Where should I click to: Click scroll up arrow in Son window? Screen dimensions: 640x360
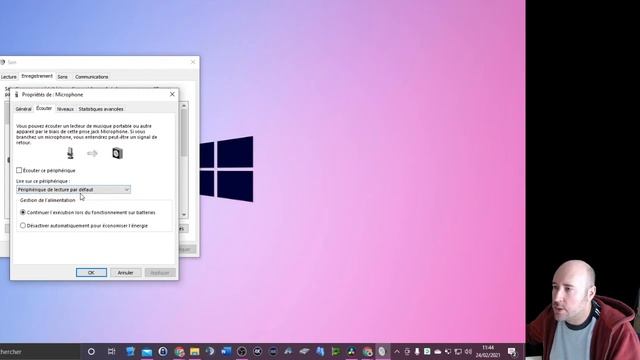[x=184, y=106]
